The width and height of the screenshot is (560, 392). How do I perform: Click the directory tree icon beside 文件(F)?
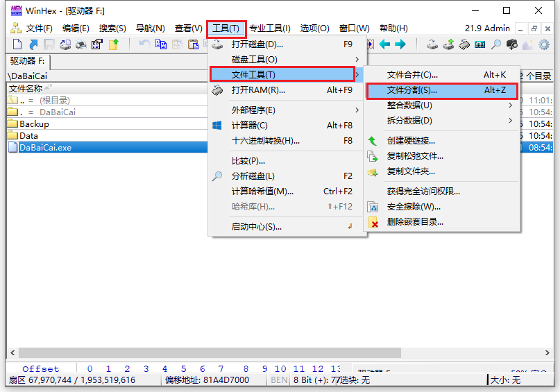[16, 28]
